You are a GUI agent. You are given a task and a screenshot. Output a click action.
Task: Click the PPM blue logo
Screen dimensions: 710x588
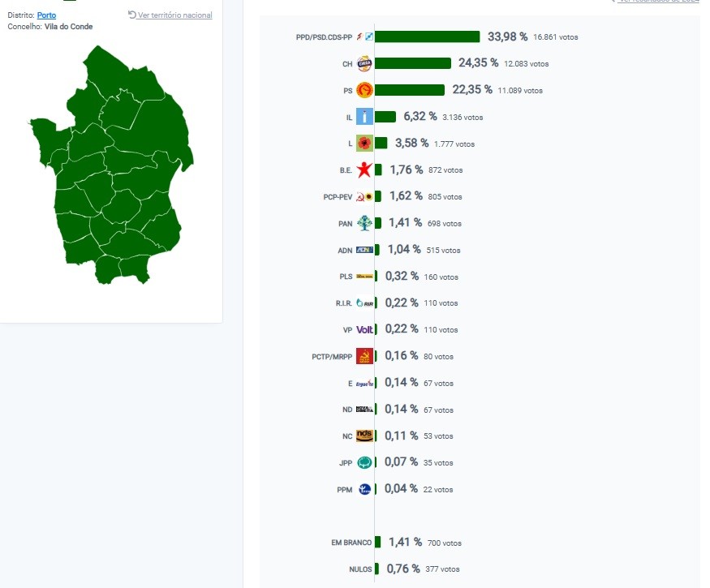(364, 489)
